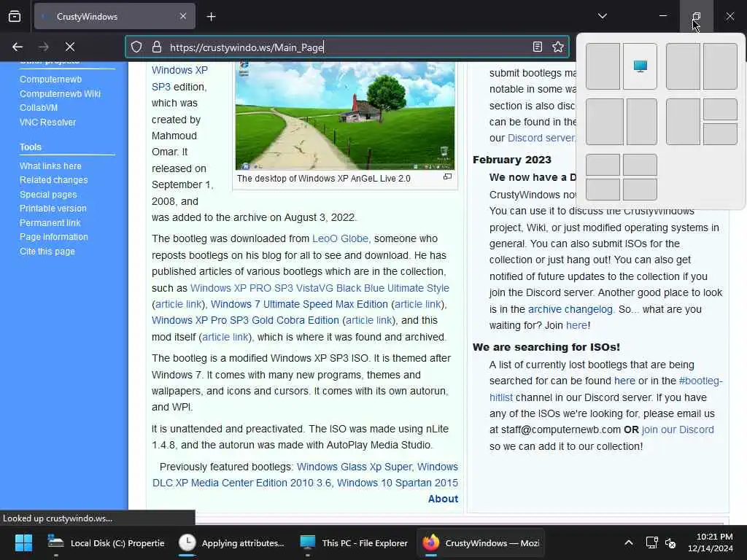This screenshot has height=560, width=747.
Task: Click Firefox CrustyWindows taskbar button
Action: [480, 542]
